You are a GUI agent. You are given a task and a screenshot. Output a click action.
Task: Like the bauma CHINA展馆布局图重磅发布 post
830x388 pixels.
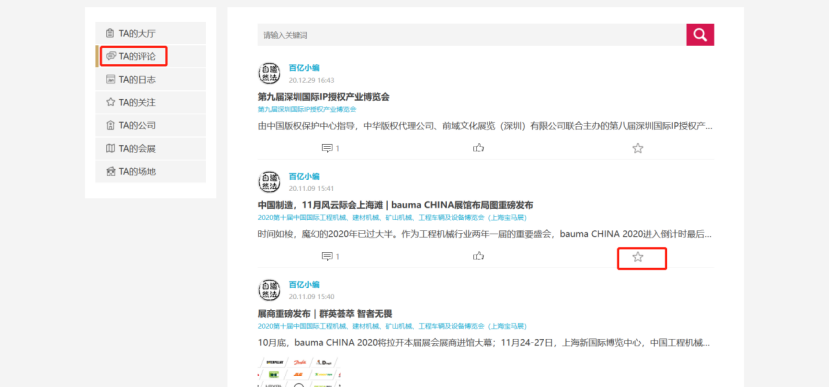coord(479,256)
